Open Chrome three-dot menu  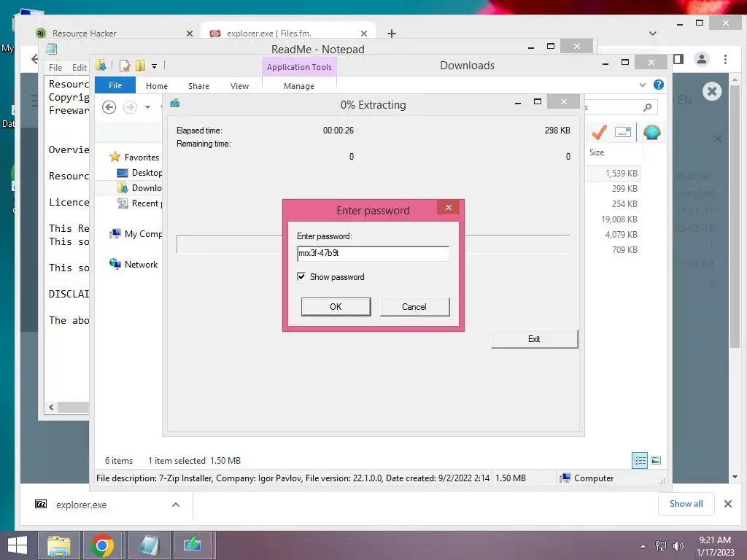click(x=725, y=59)
